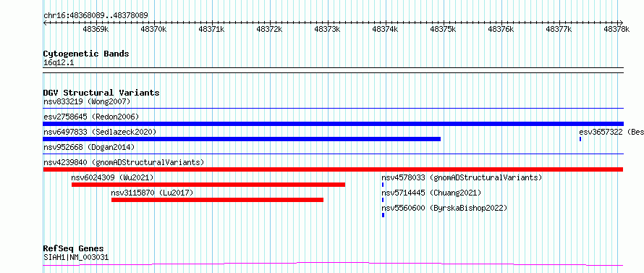Open the nsv833219 (Wong2007) label
644x273 pixels.
click(x=87, y=101)
